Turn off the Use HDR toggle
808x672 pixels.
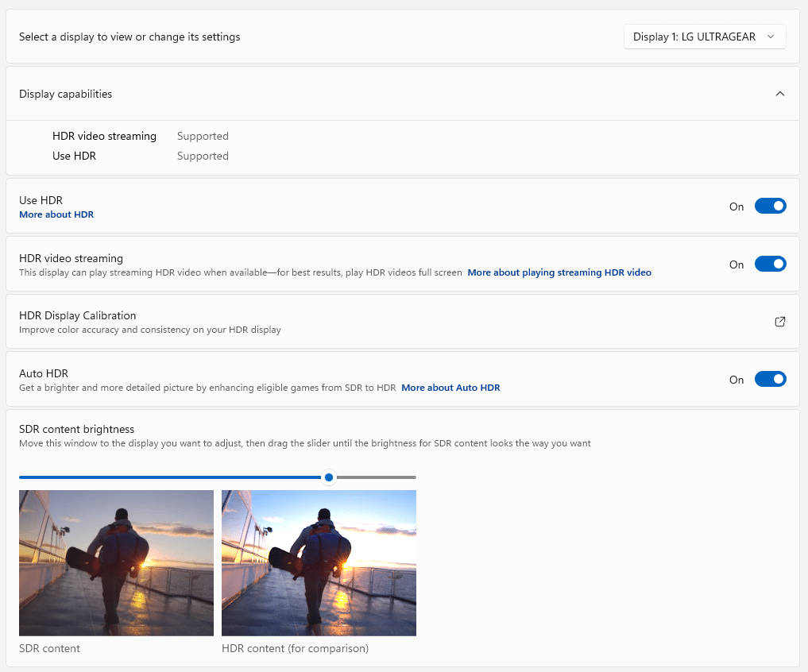click(770, 207)
